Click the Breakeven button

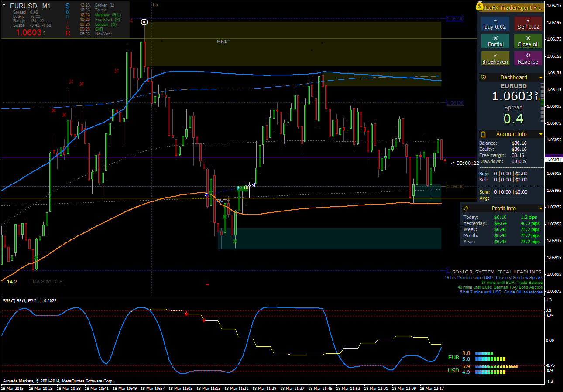pyautogui.click(x=495, y=58)
